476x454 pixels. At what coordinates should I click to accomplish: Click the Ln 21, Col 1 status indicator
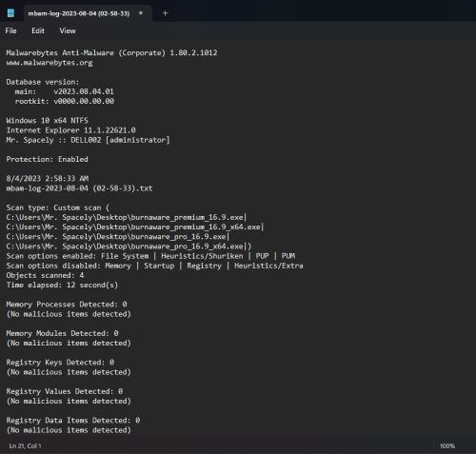(25, 445)
